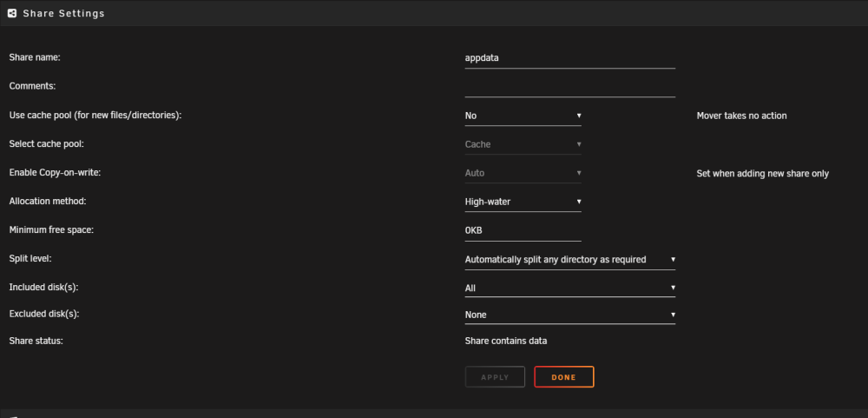This screenshot has height=418, width=868.
Task: Open the Allocation method High-water dropdown
Action: click(523, 202)
